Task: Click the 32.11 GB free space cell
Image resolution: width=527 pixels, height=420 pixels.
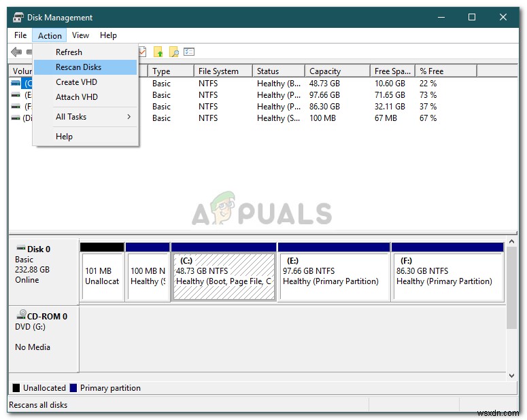Action: pos(390,107)
